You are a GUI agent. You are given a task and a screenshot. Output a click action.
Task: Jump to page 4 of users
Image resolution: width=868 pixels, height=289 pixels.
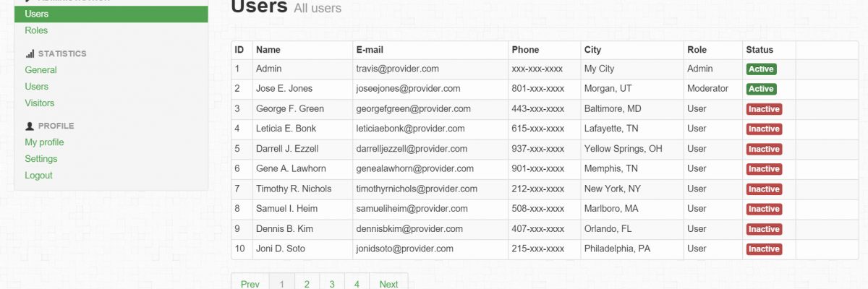tap(357, 284)
